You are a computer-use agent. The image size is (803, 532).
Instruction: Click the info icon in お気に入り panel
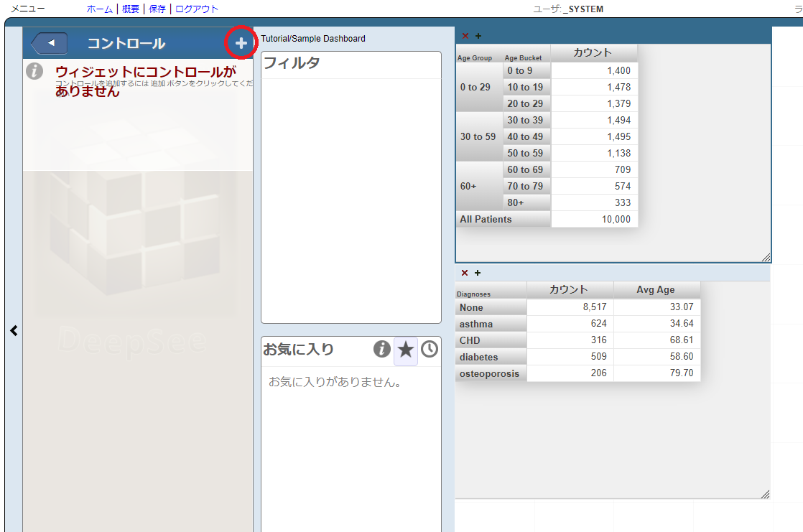click(x=382, y=350)
